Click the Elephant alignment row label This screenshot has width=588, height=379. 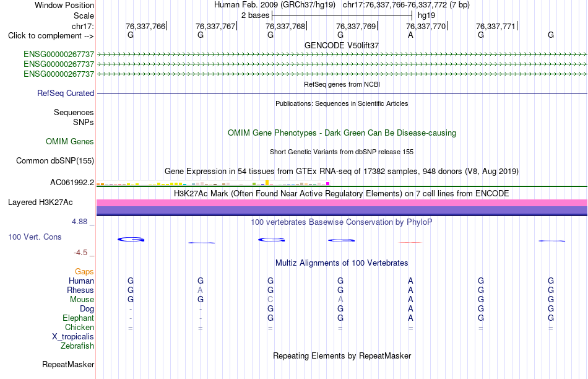click(78, 318)
